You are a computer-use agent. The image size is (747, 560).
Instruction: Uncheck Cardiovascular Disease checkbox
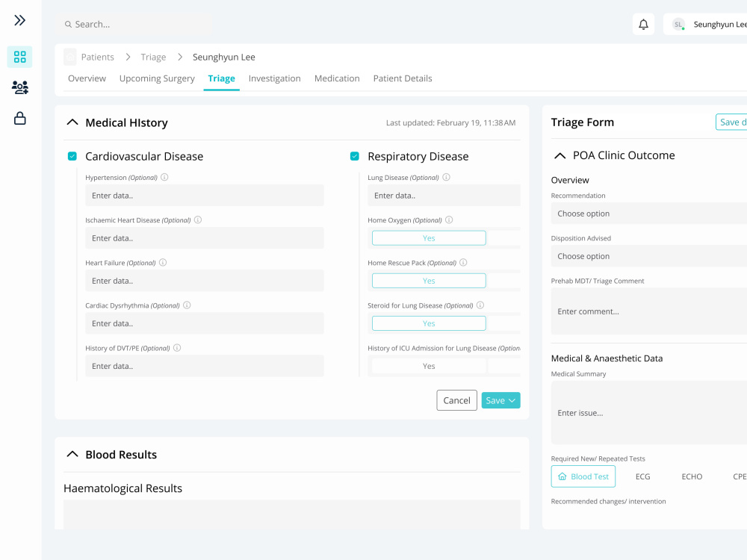(x=72, y=156)
